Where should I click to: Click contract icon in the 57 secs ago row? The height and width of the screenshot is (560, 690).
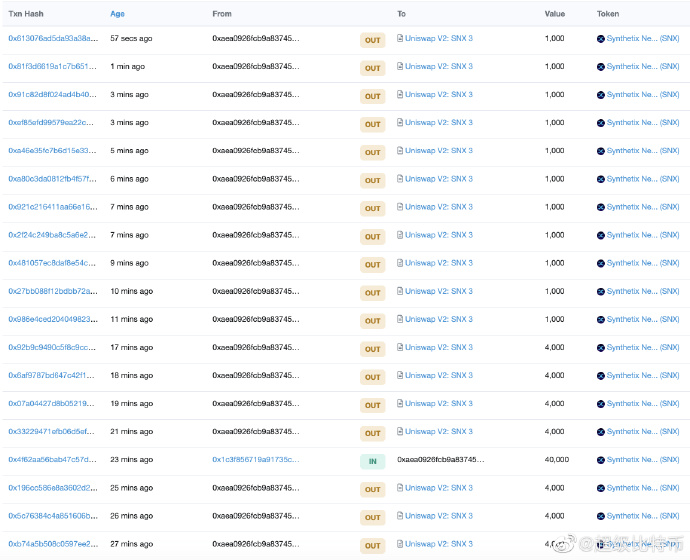click(400, 38)
